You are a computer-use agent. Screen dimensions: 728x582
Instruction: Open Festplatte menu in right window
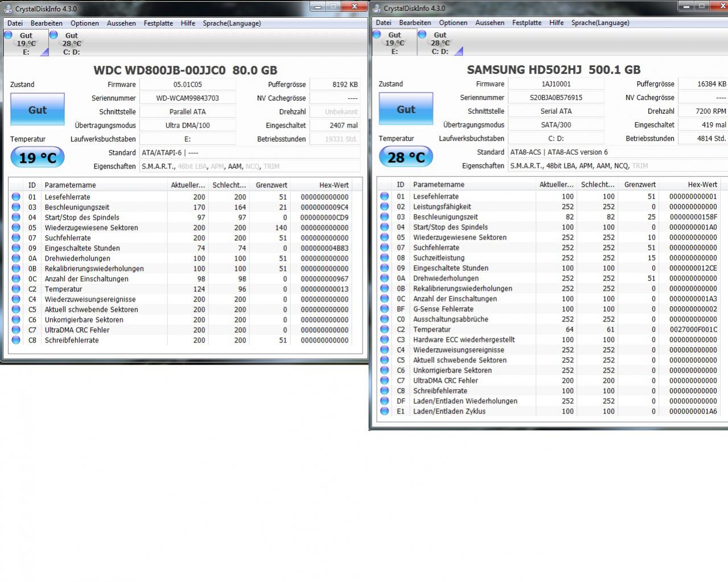[x=527, y=23]
